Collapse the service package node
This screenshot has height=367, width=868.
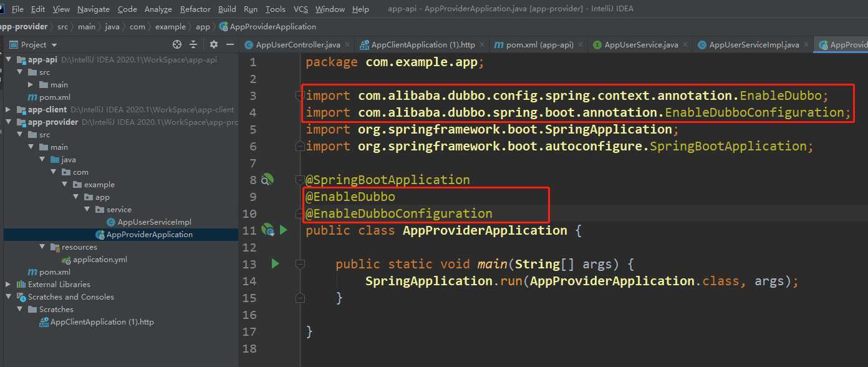tap(87, 209)
